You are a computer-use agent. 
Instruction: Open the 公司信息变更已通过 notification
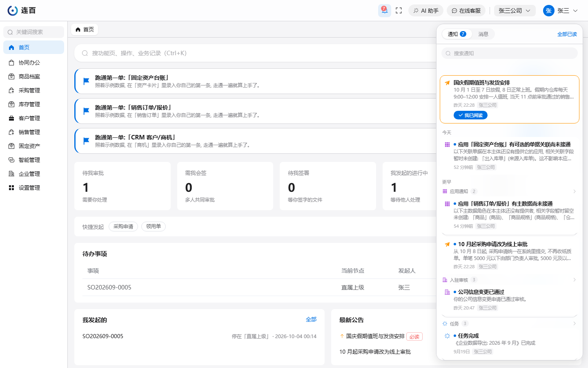pos(510,300)
